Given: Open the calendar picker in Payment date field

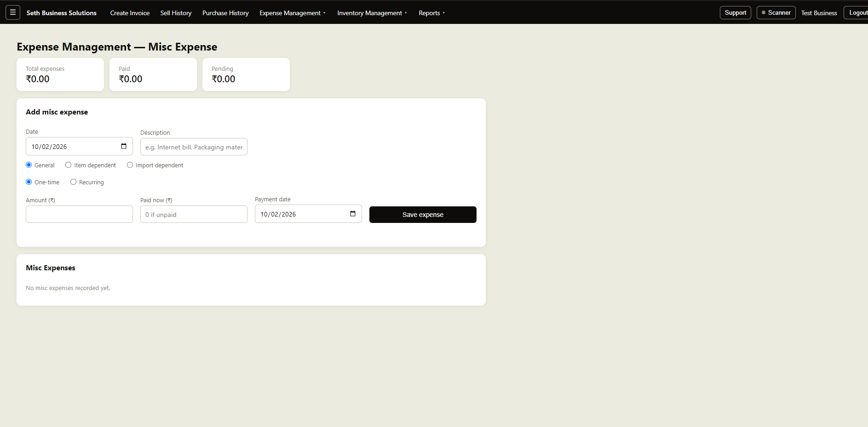Looking at the screenshot, I should click(x=352, y=214).
